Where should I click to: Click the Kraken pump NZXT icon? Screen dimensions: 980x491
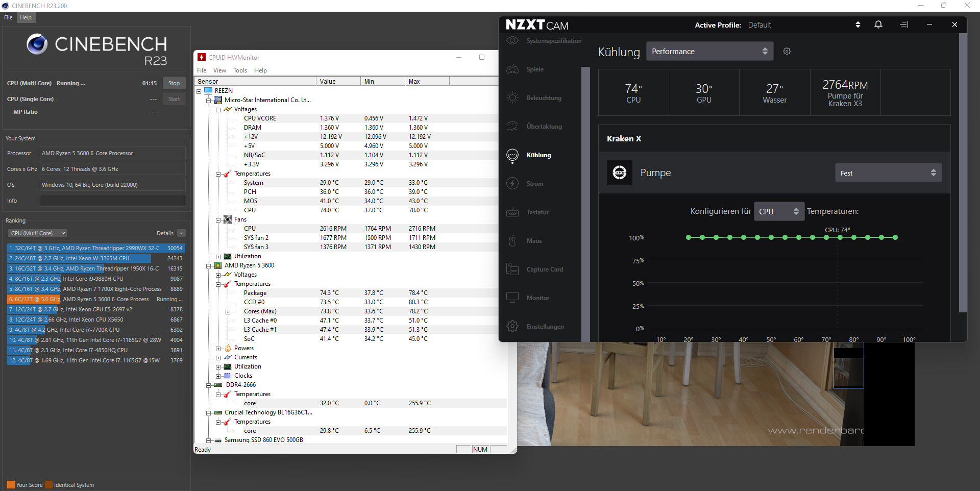click(x=620, y=173)
